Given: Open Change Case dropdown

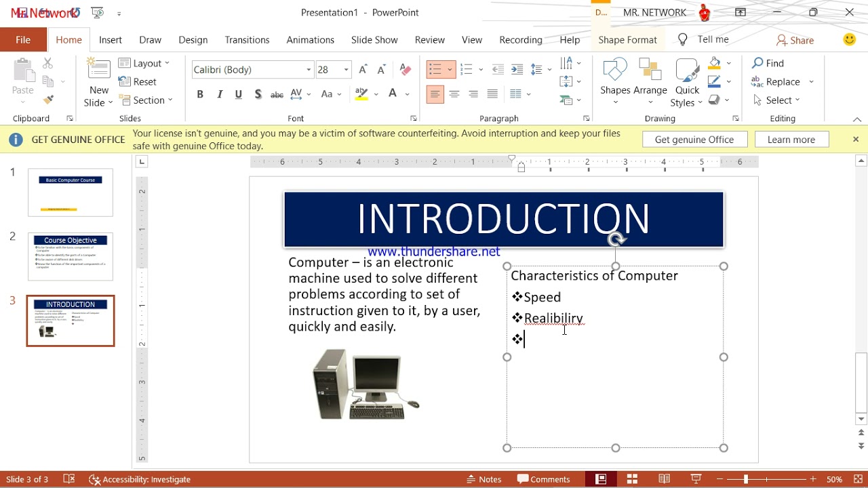Looking at the screenshot, I should coord(331,94).
